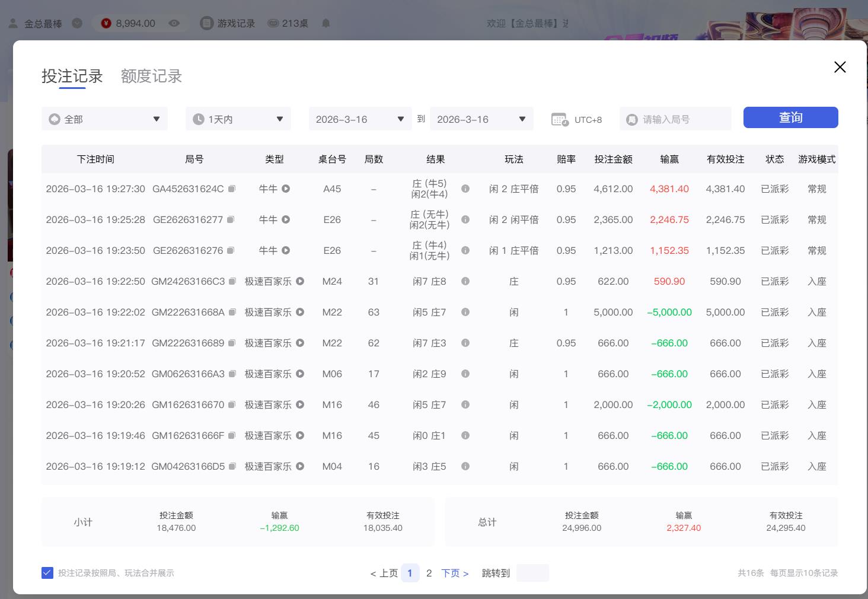Screen dimensions: 868x599
Task: Expand the 1天内 time range dropdown
Action: (x=237, y=119)
